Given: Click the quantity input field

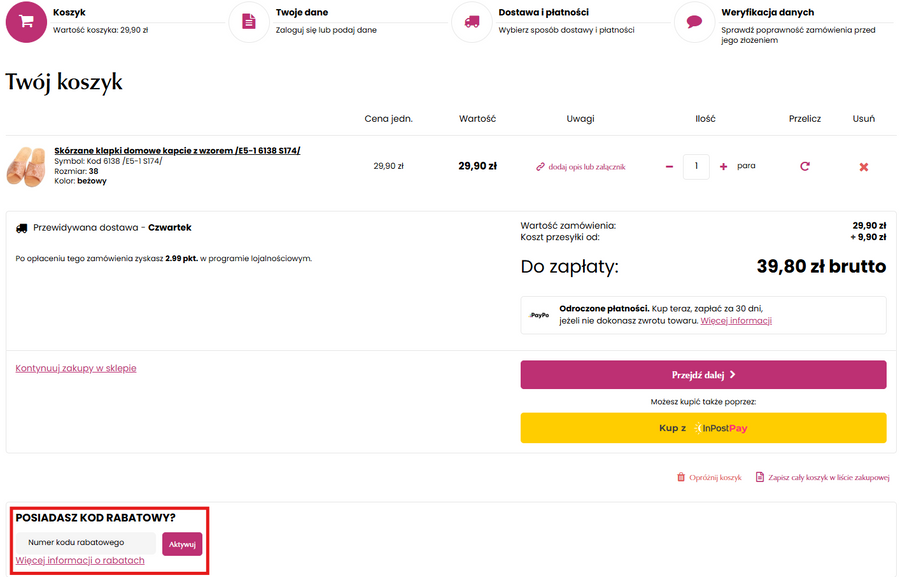Looking at the screenshot, I should (x=696, y=166).
